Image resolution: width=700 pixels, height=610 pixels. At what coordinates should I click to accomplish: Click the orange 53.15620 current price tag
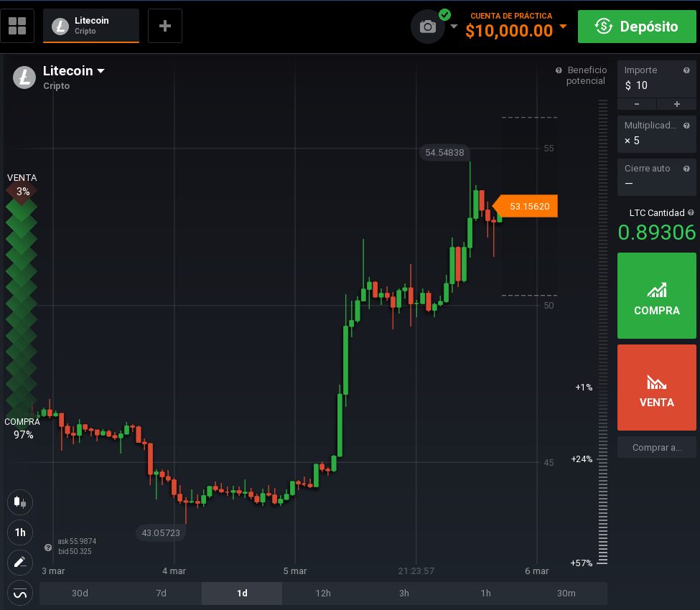[526, 206]
